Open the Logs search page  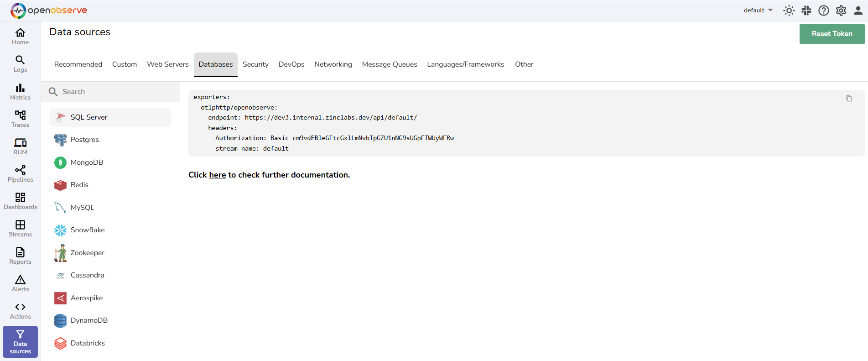point(20,64)
